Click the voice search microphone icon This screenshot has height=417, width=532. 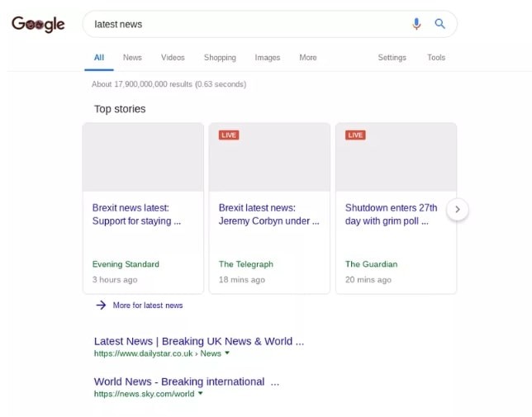click(x=416, y=24)
